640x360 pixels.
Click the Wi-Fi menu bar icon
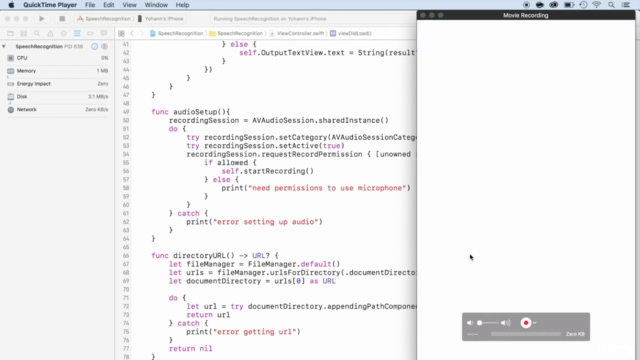[597, 5]
